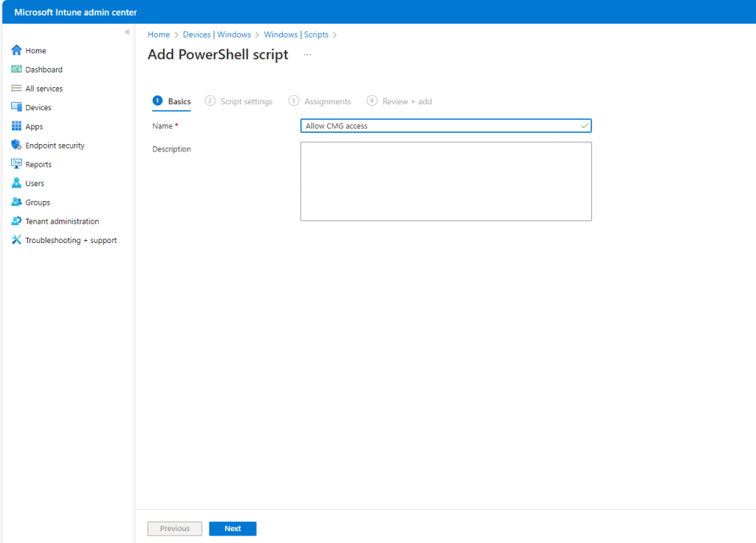Click the Tenant administration icon
This screenshot has height=543, width=756.
tap(16, 221)
